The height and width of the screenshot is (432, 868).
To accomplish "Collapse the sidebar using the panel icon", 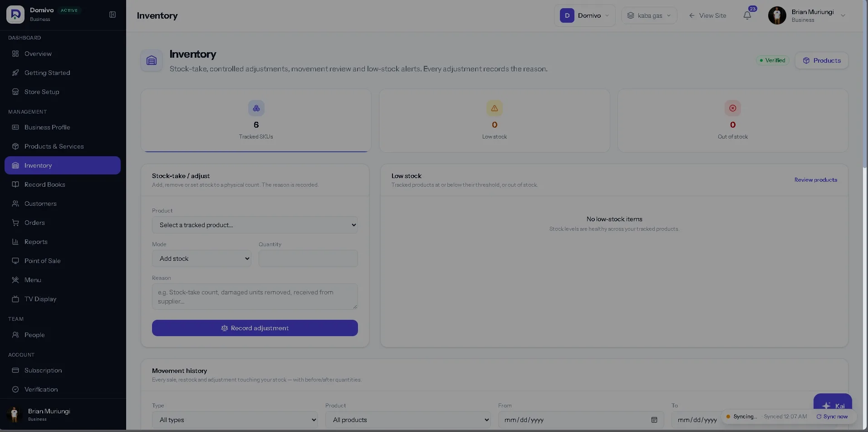I will click(x=113, y=15).
